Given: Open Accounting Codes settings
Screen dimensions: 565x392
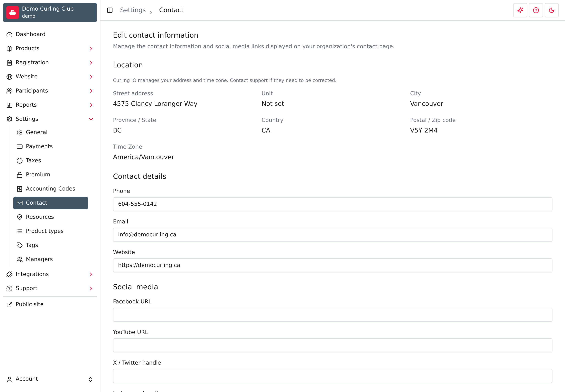Looking at the screenshot, I should pos(50,189).
